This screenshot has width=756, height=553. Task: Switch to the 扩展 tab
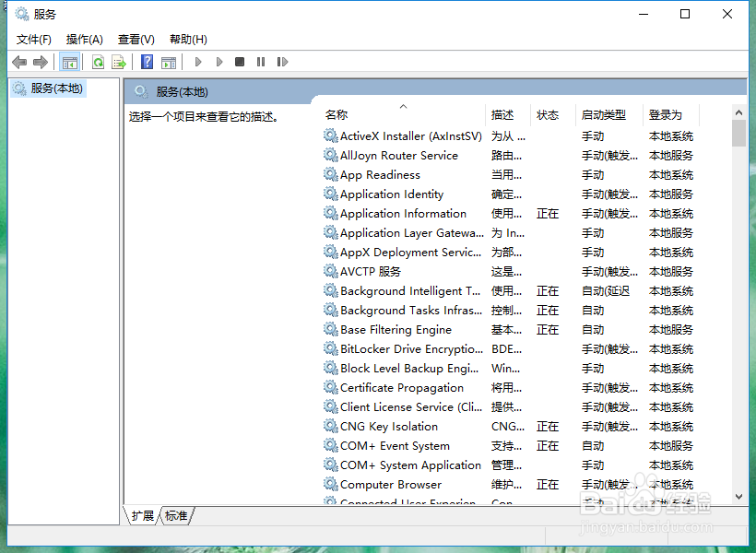[x=141, y=516]
